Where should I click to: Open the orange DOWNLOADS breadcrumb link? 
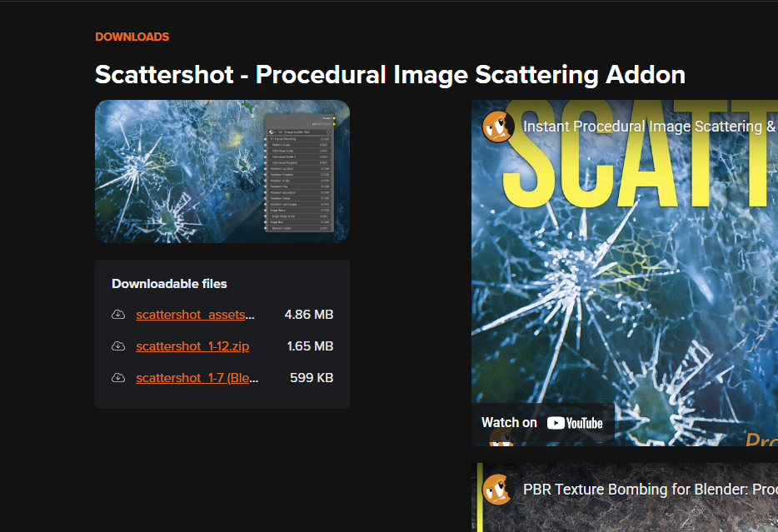coord(132,37)
